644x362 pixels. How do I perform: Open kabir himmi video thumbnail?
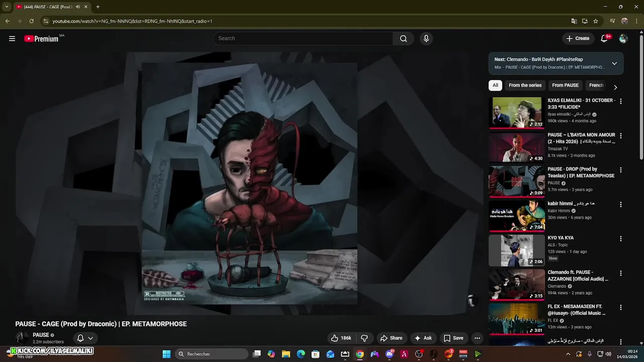[x=517, y=216]
